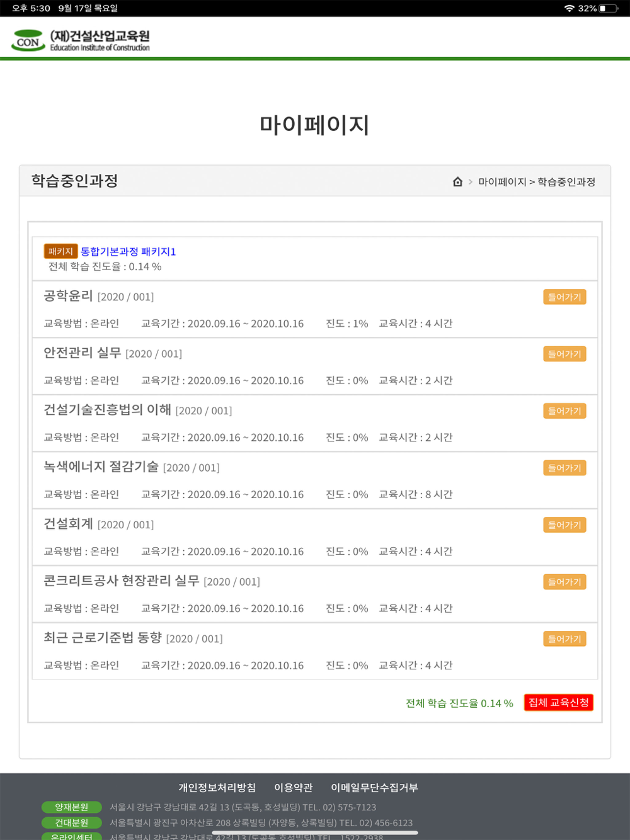Click the 건대분원 green badge
This screenshot has height=840, width=630.
71,823
